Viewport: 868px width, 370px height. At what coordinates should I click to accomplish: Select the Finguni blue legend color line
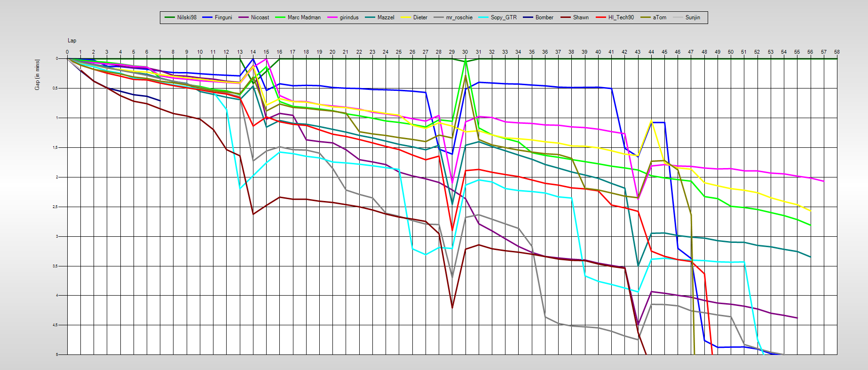(207, 17)
